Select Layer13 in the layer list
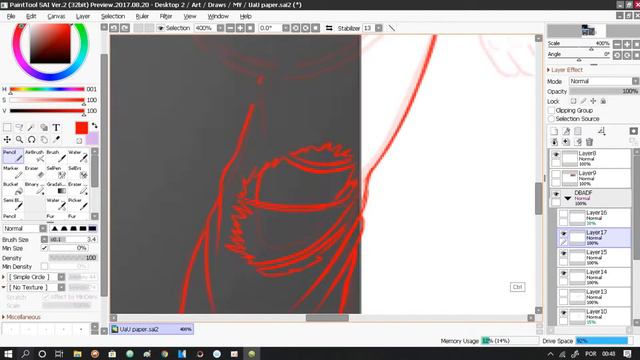 594,297
